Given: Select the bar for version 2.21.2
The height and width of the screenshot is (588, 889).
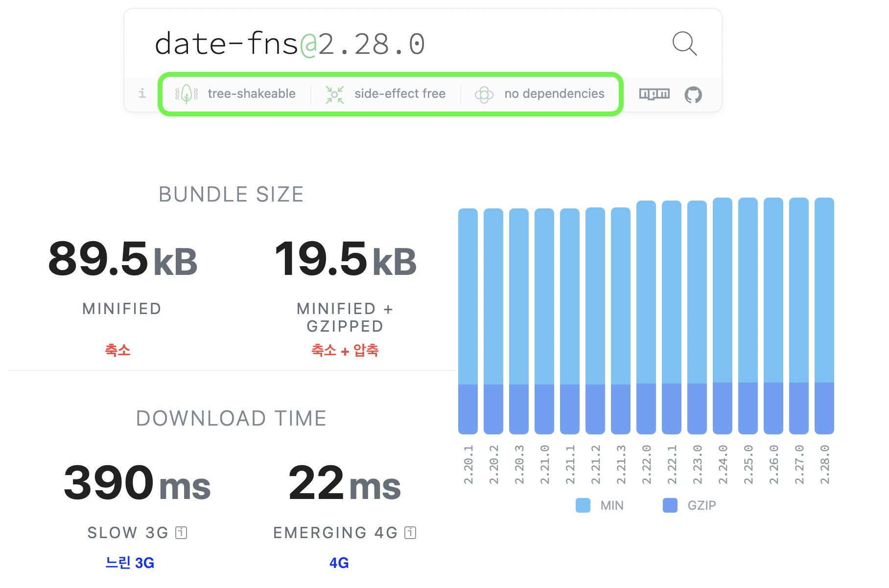Looking at the screenshot, I should click(595, 320).
